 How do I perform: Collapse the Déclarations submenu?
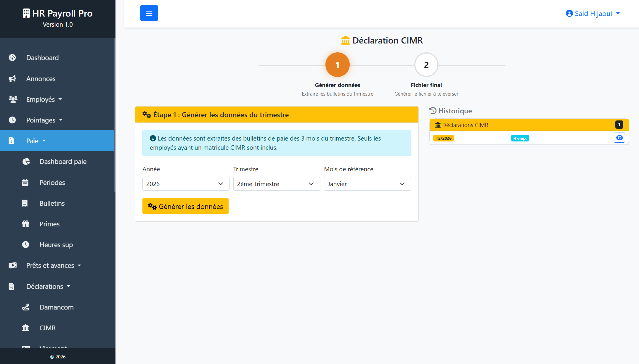click(x=57, y=286)
